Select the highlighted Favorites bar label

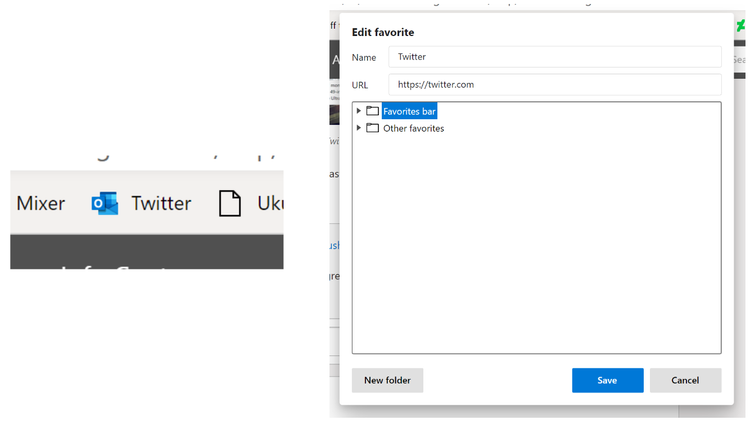point(409,111)
